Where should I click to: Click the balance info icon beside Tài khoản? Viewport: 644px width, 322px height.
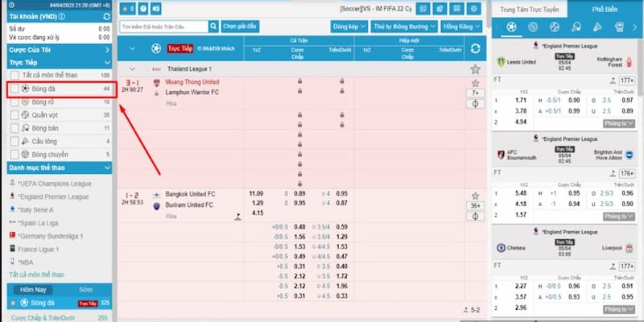[62, 17]
